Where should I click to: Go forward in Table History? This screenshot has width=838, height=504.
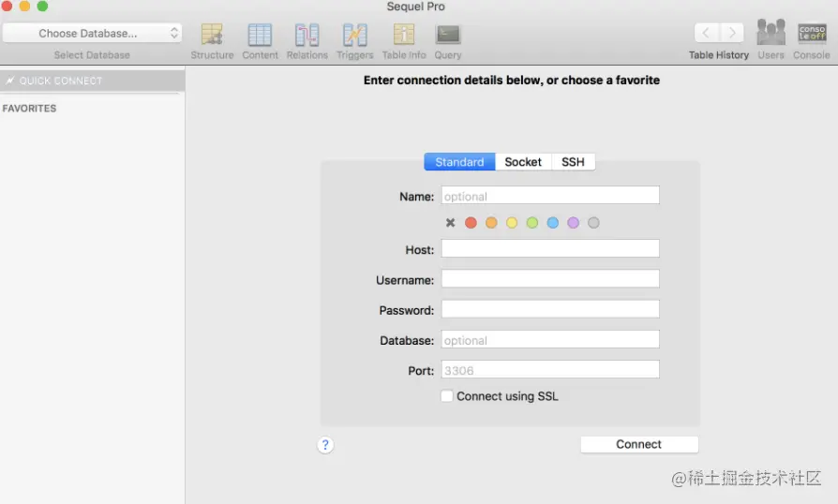point(732,33)
